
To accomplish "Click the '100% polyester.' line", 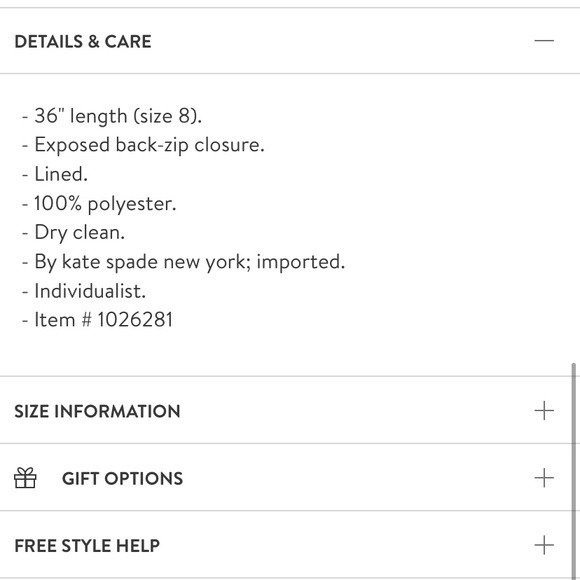I will pos(105,204).
